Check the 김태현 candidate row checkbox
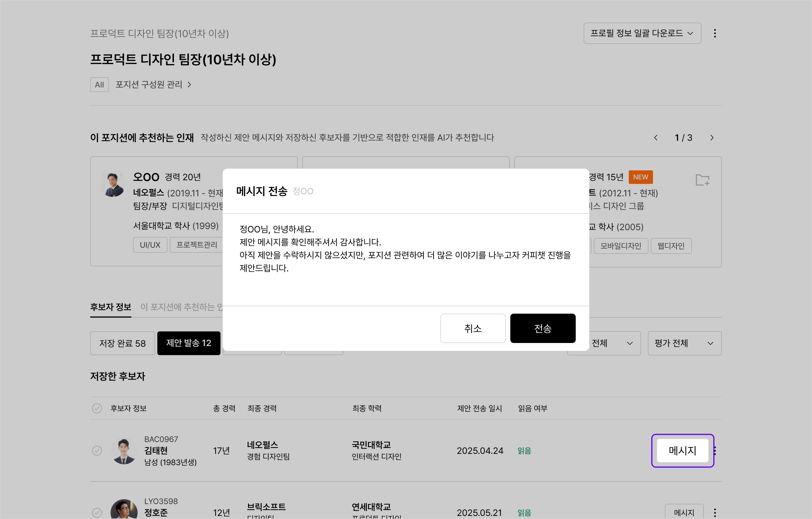The width and height of the screenshot is (812, 519). pyautogui.click(x=97, y=451)
